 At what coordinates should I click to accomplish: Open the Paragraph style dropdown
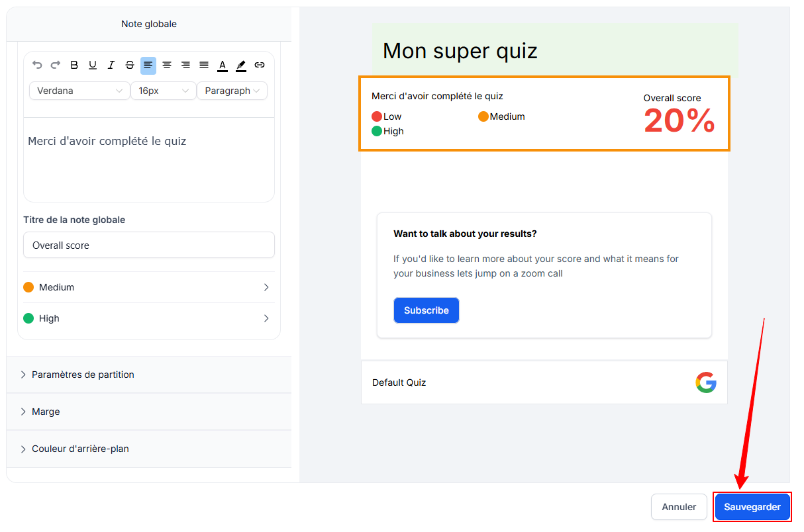(x=232, y=91)
